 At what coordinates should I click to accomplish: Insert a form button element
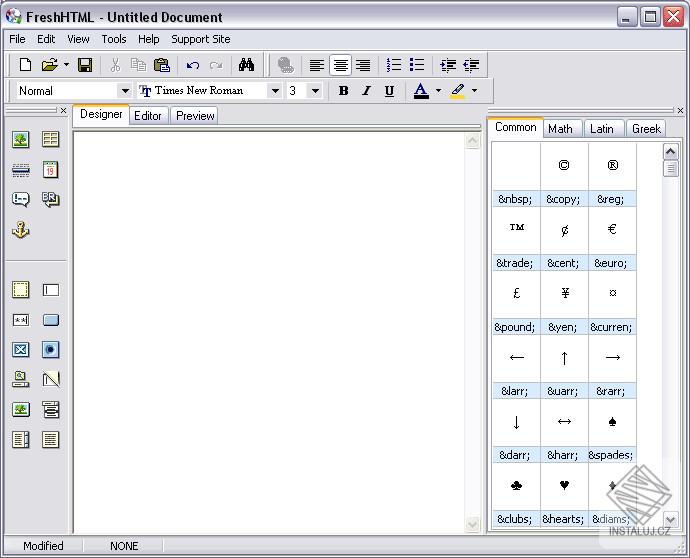pyautogui.click(x=51, y=320)
